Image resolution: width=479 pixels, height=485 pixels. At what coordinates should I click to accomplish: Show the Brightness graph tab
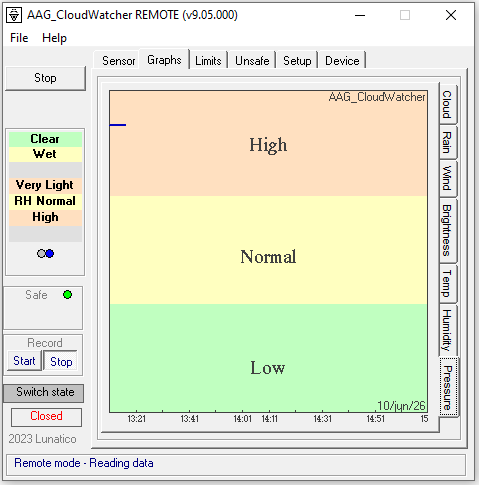coord(448,230)
